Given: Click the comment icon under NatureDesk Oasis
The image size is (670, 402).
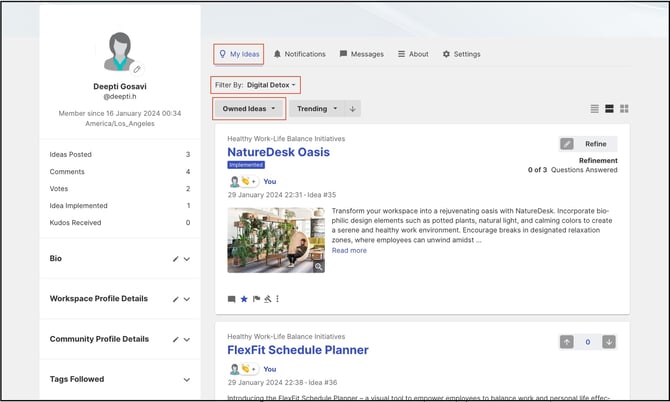Looking at the screenshot, I should point(232,298).
